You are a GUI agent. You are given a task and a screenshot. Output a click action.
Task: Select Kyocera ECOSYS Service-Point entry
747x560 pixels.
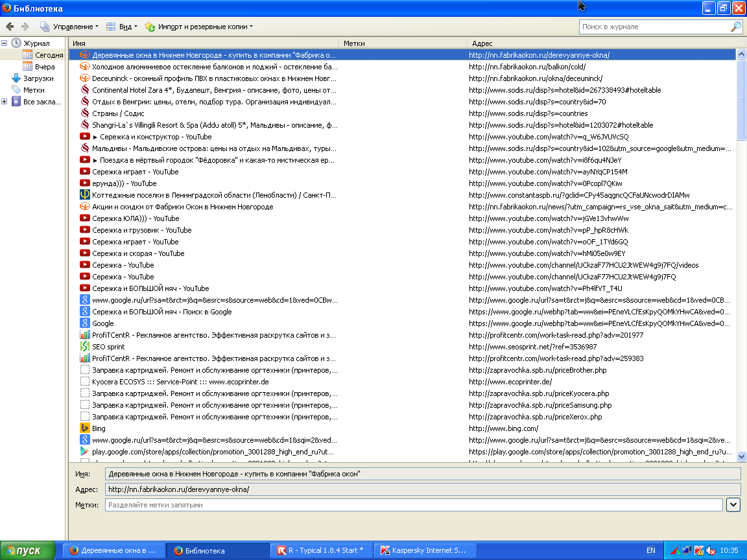pos(402,381)
